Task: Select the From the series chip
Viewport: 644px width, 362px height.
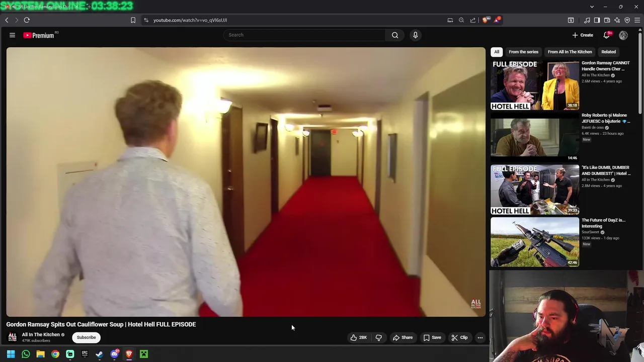Action: click(x=523, y=52)
